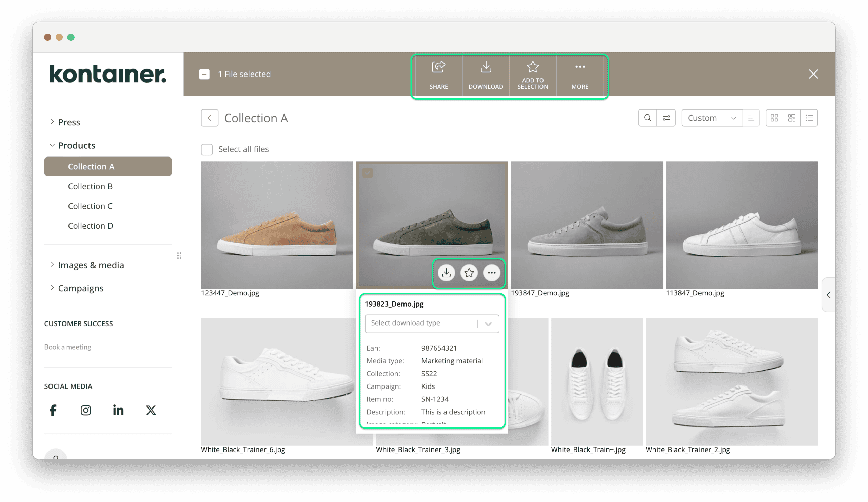Uncheck the 193823_Demo.jpg thumbnail checkbox
Image resolution: width=868 pixels, height=502 pixels.
368,173
